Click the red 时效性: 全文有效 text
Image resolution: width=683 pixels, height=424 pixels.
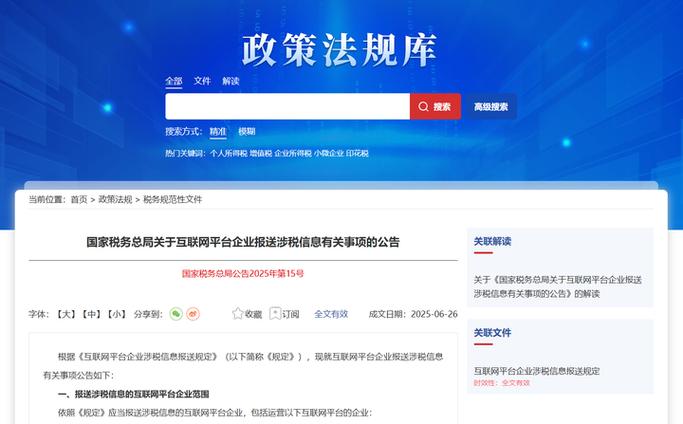[502, 383]
